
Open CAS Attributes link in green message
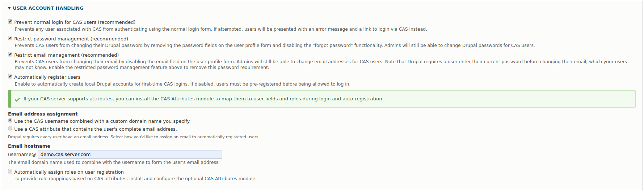click(x=177, y=99)
